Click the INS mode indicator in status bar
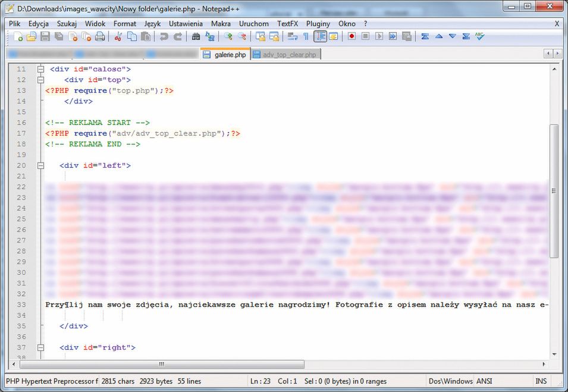 [541, 381]
